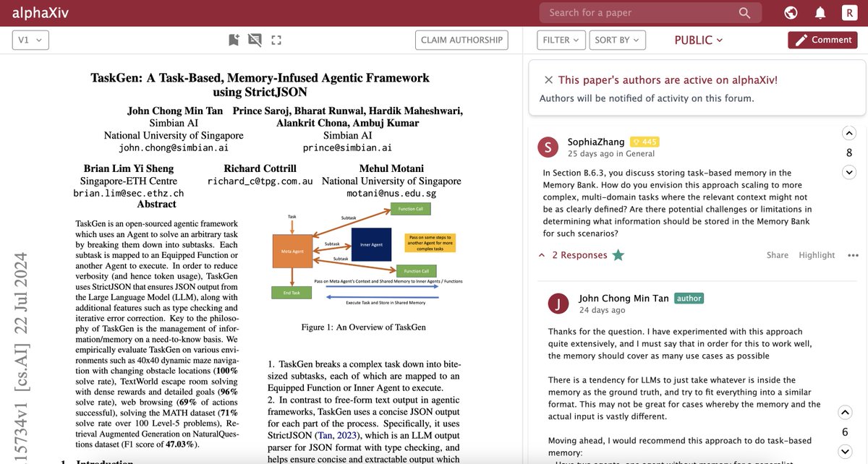Screen dimensions: 868x464
Task: Open the V1 version dropdown
Action: pyautogui.click(x=30, y=40)
